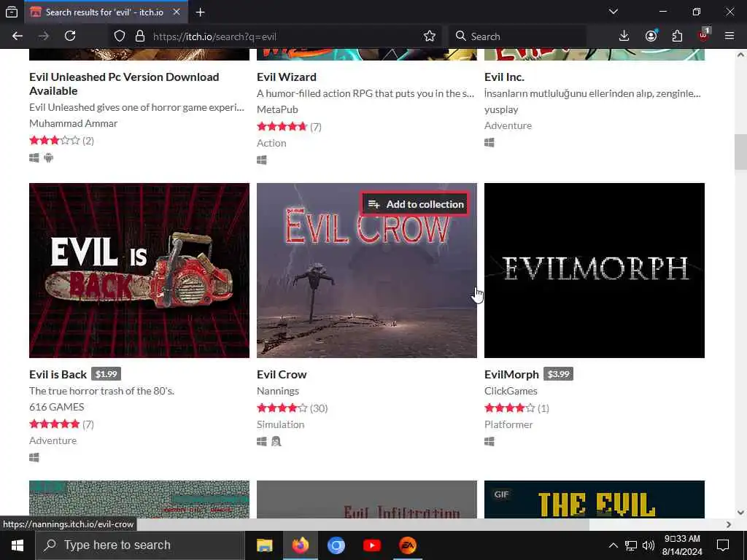This screenshot has height=560, width=747.
Task: Click the Evil Wizard star rating
Action: point(282,127)
